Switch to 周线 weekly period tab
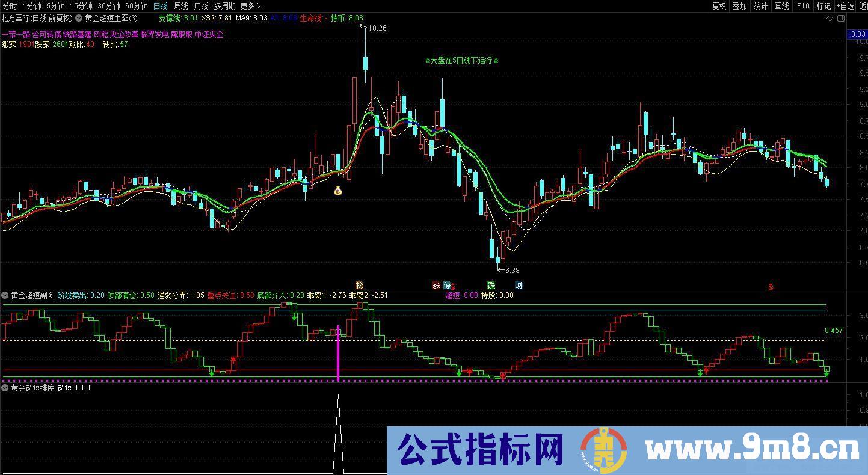 click(181, 6)
